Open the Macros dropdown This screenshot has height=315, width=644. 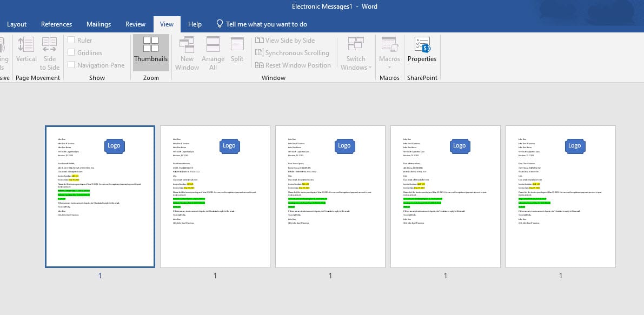389,53
